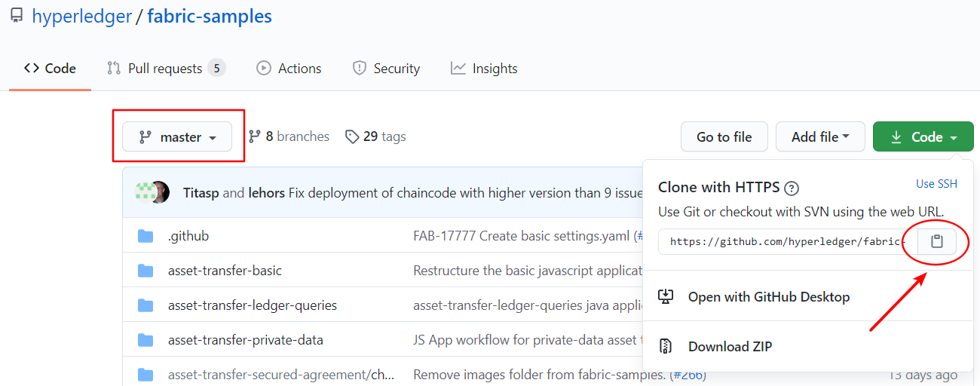Click the branches icon next to 8 branches

click(255, 136)
